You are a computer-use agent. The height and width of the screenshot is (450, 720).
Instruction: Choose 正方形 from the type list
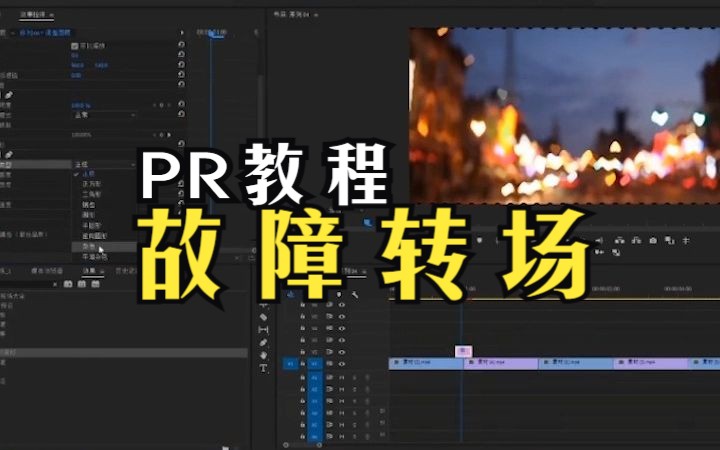coord(91,184)
